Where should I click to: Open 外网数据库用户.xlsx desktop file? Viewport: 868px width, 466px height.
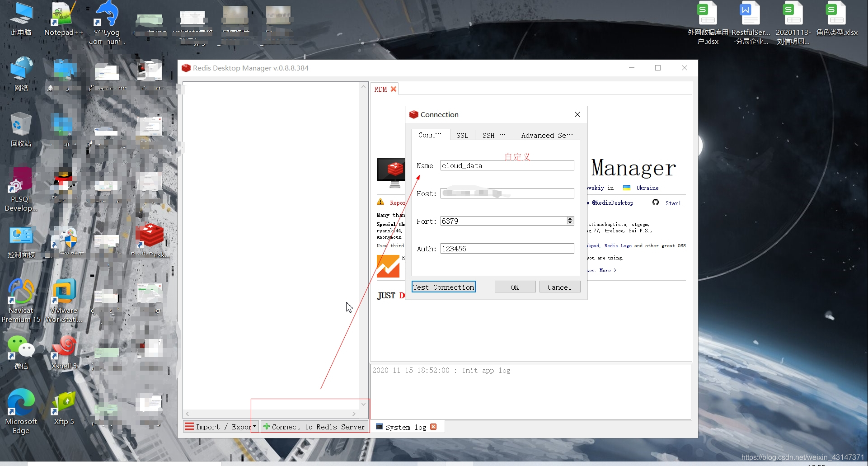[708, 24]
